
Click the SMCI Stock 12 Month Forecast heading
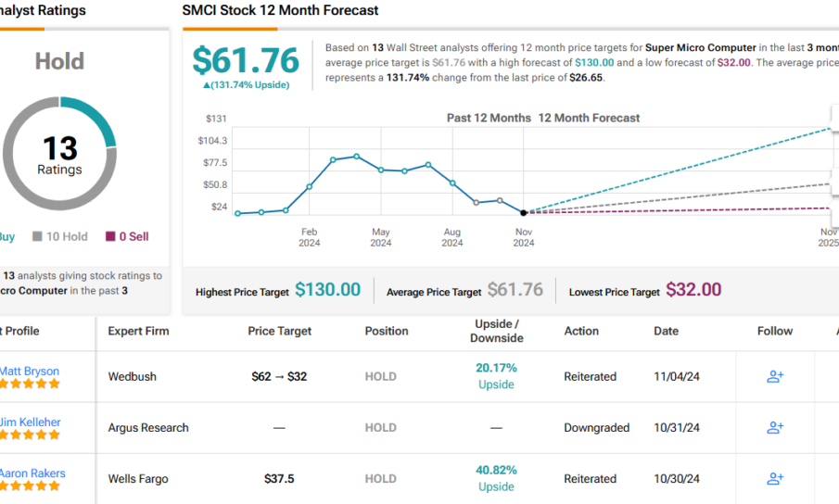coord(280,10)
